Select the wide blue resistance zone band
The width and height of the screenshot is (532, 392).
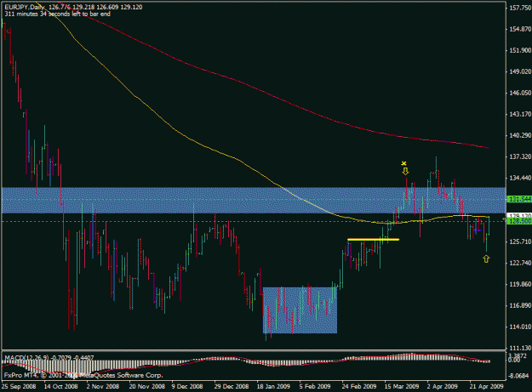click(x=254, y=200)
